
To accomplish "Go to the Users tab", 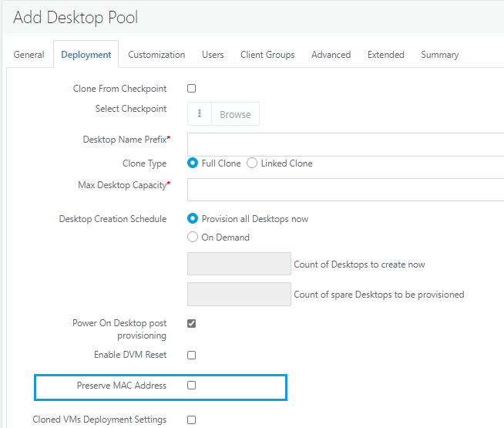I will (213, 55).
